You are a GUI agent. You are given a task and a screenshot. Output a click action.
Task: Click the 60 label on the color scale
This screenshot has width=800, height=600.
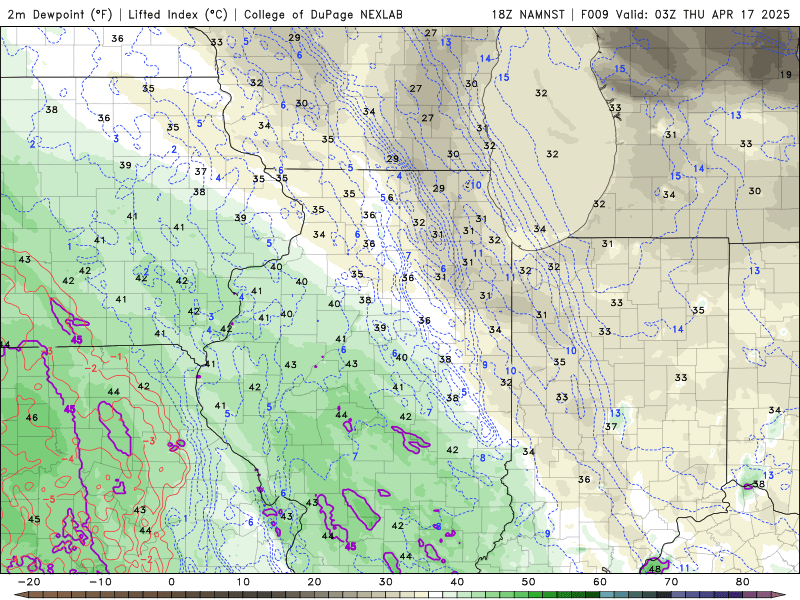600,582
